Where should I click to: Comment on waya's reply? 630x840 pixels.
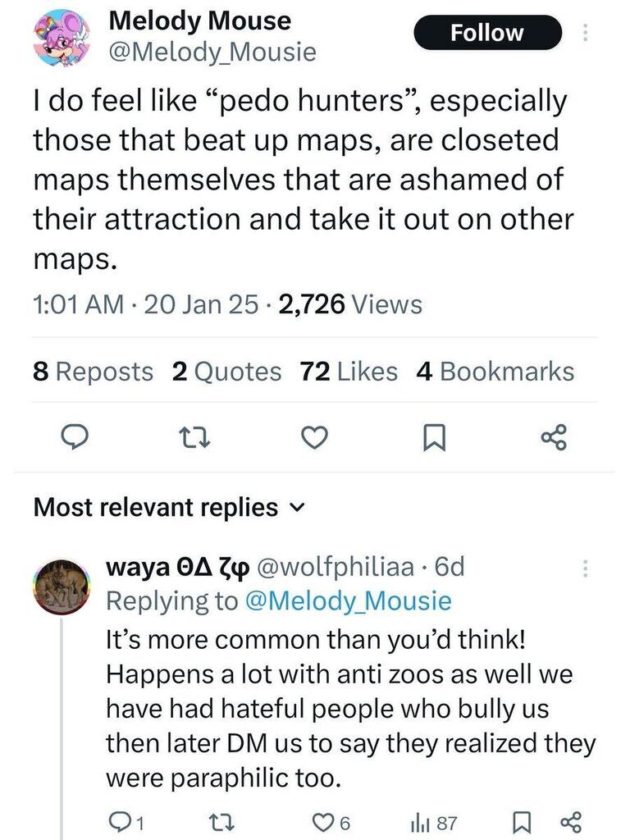[121, 823]
